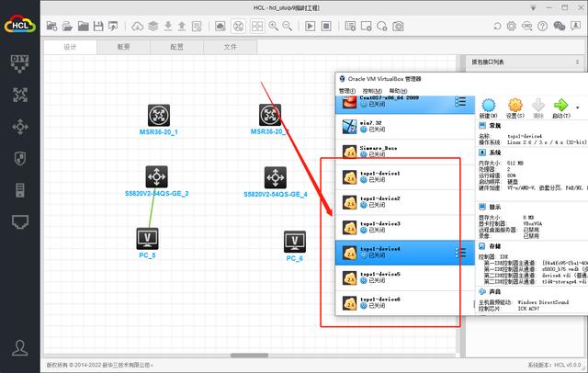588x373 pixels.
Task: Click 设置 button in VirtualBox
Action: click(x=515, y=108)
